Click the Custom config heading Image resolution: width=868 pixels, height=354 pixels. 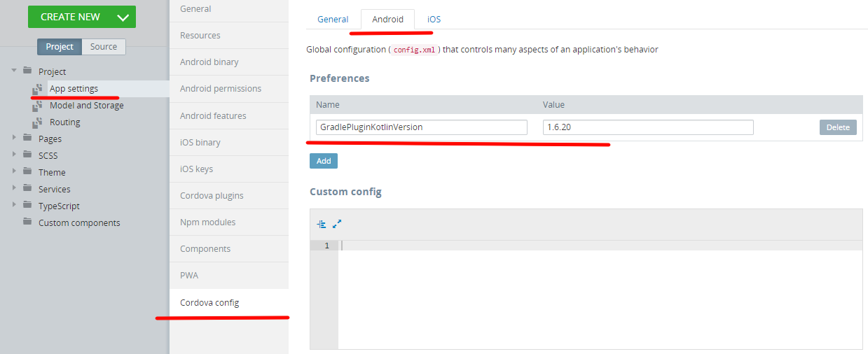(345, 192)
